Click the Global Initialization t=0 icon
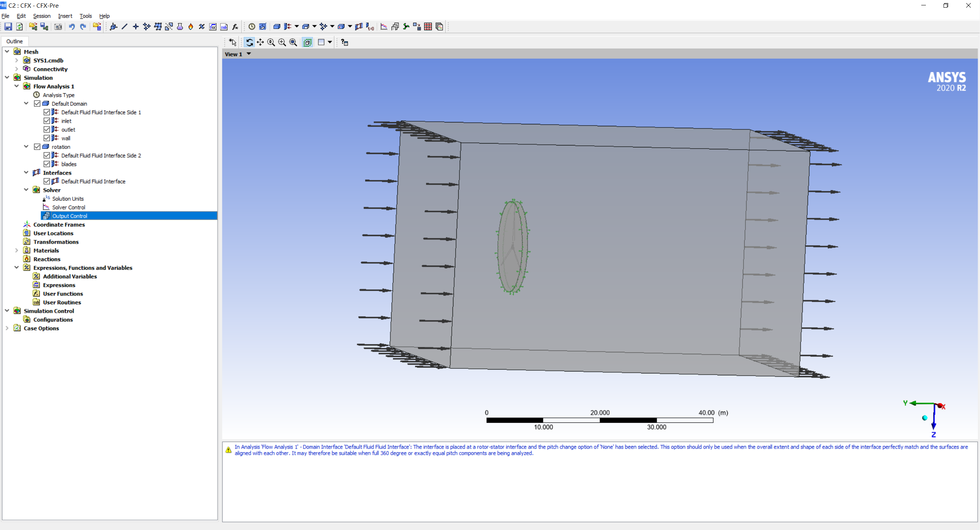 pos(370,26)
